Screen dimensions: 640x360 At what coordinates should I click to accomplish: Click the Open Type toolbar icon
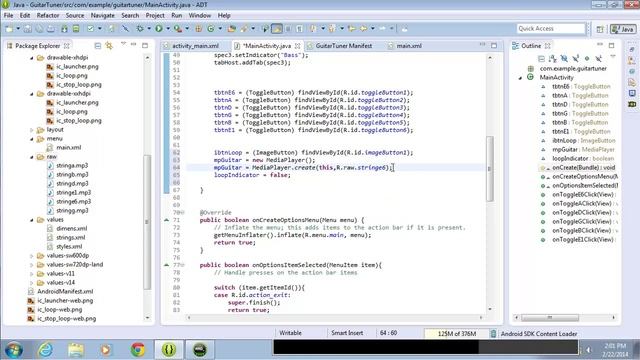232,29
